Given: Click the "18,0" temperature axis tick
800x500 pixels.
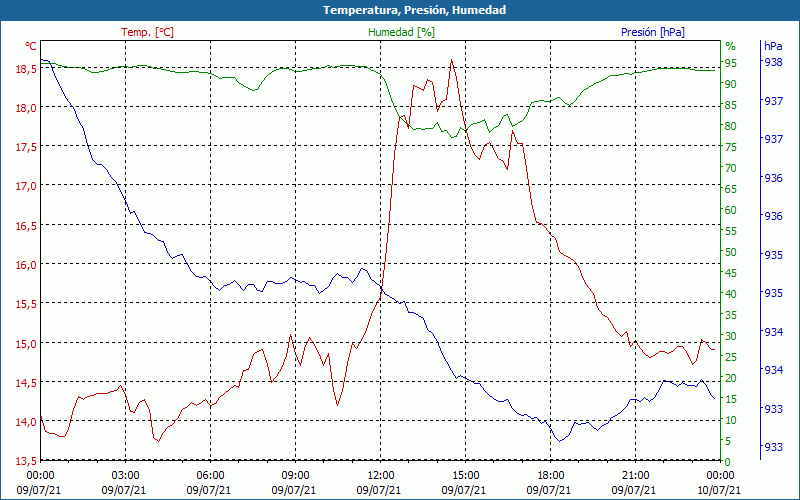Looking at the screenshot, I should click(x=27, y=108).
